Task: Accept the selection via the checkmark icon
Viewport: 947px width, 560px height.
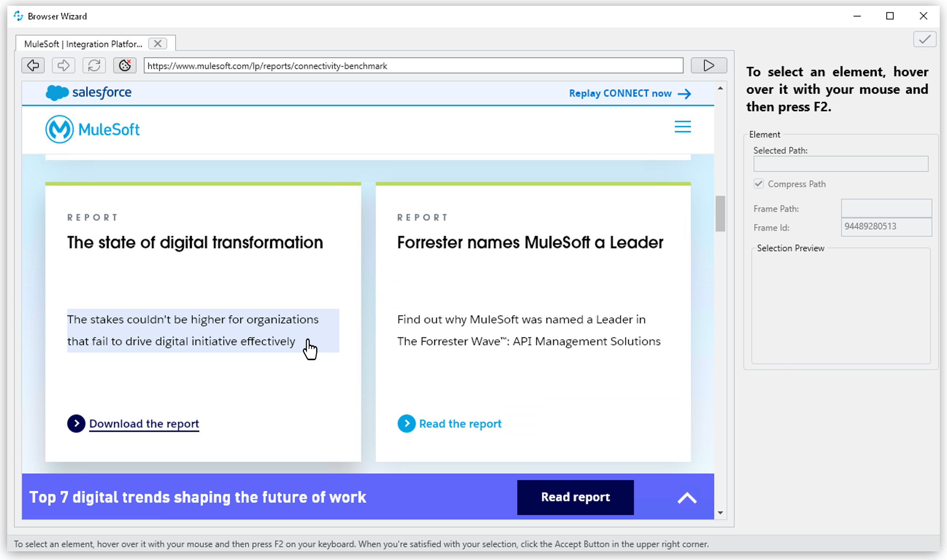Action: (924, 39)
